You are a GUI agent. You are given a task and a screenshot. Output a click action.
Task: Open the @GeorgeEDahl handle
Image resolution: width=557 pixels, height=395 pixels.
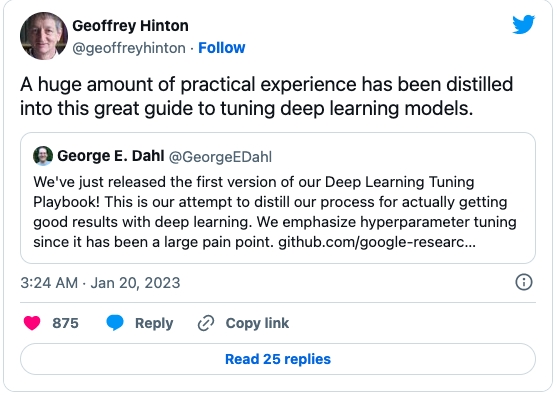click(x=220, y=157)
